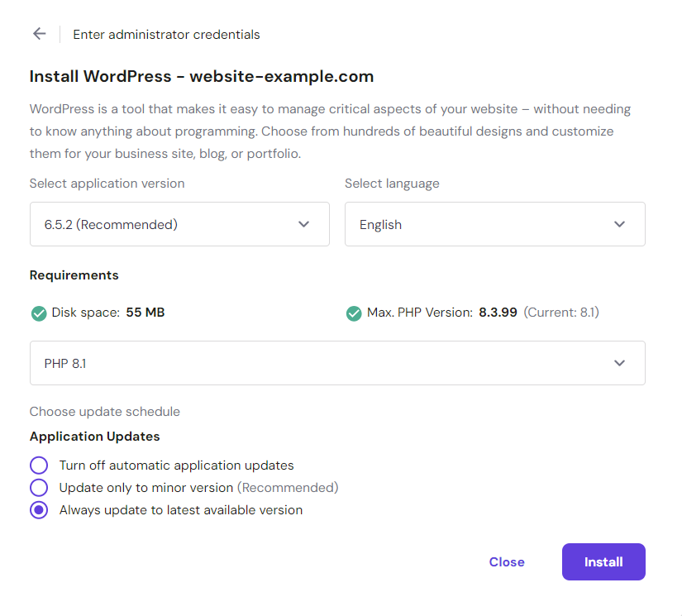Screen dimensions: 682x616
Task: Select update only to minor version
Action: (x=39, y=487)
